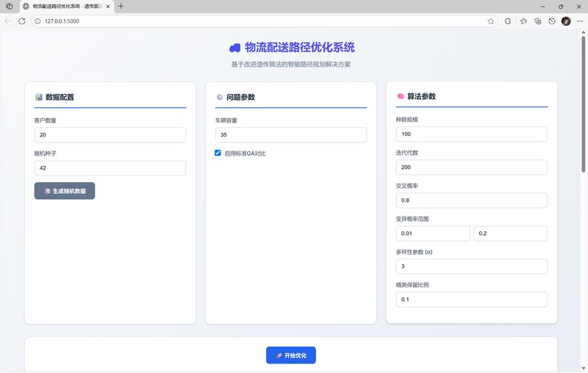Image resolution: width=588 pixels, height=373 pixels.
Task: Close the 物流配送路径优化系统 browser tab
Action: [108, 7]
